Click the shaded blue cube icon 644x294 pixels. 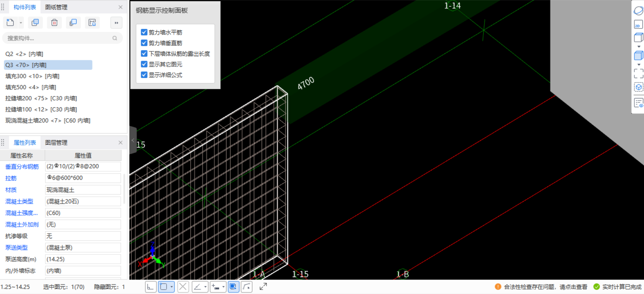(x=638, y=55)
